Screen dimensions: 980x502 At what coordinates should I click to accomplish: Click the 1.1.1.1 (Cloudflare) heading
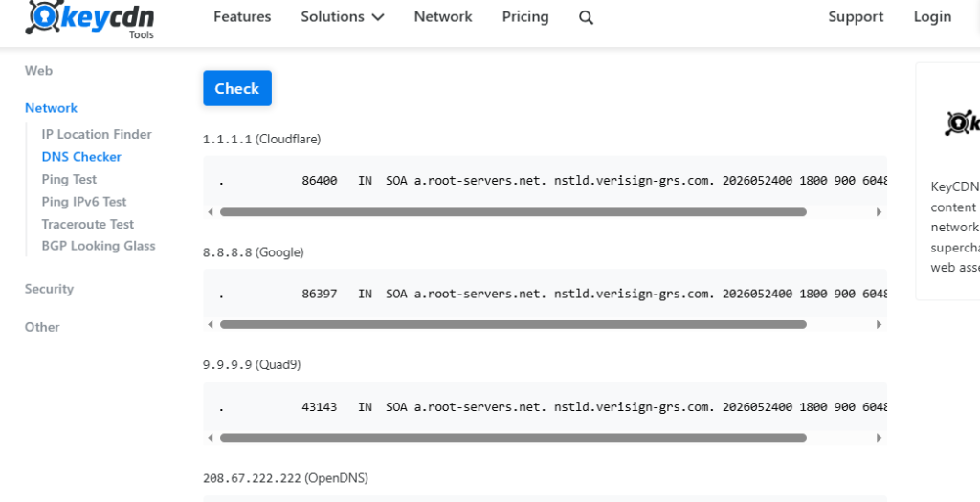[262, 140]
